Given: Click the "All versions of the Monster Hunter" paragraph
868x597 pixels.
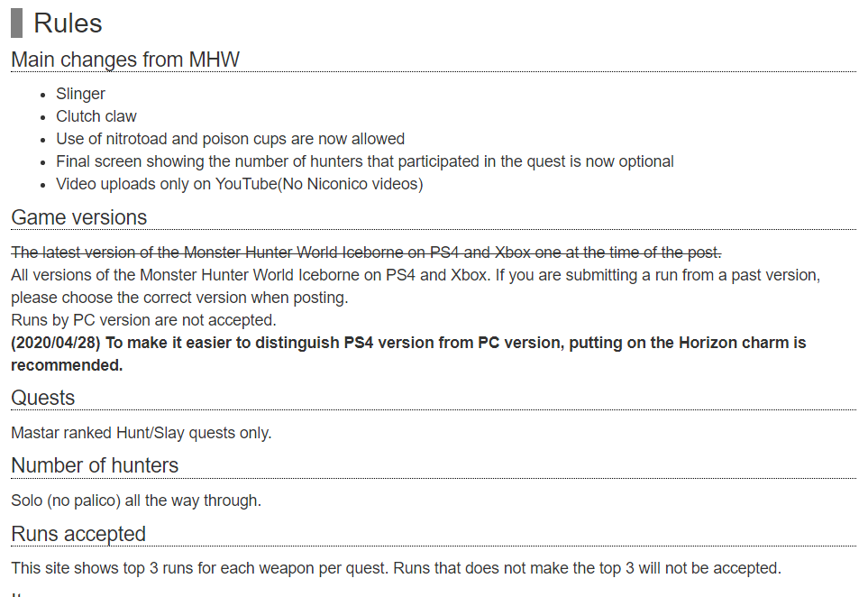Looking at the screenshot, I should click(415, 274).
